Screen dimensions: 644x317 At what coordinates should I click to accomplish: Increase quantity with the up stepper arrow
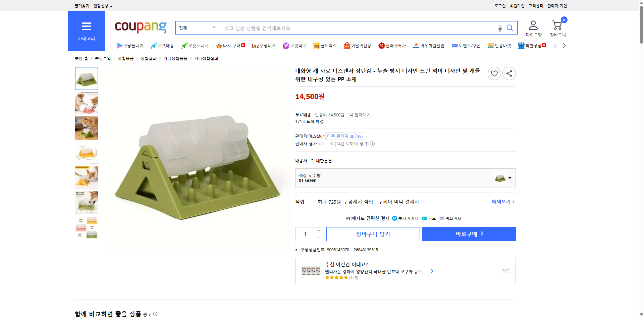[x=319, y=230]
